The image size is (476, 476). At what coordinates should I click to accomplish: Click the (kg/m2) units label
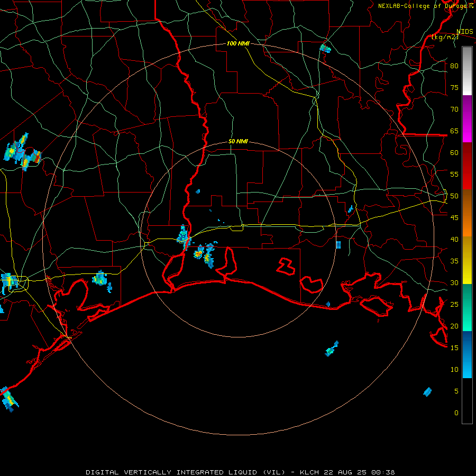pos(445,37)
